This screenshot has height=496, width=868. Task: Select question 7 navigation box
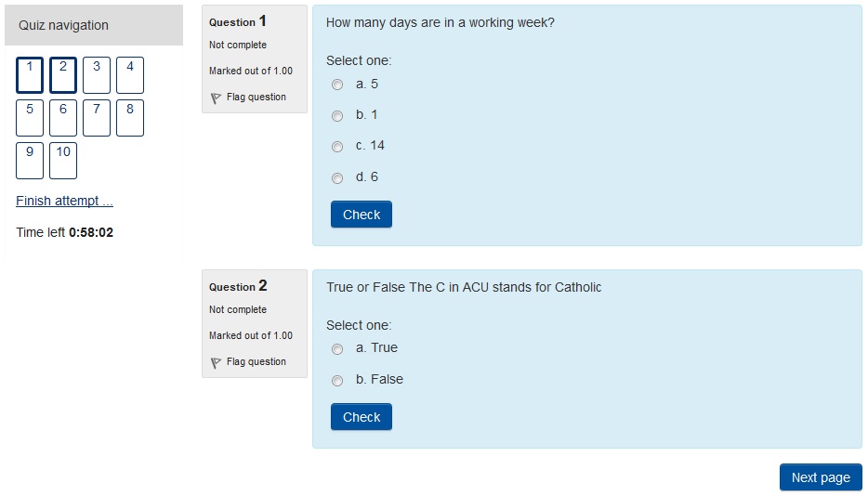[x=97, y=118]
